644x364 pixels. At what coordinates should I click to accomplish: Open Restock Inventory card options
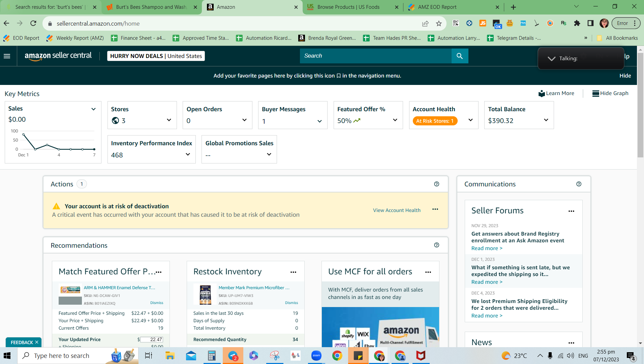294,272
